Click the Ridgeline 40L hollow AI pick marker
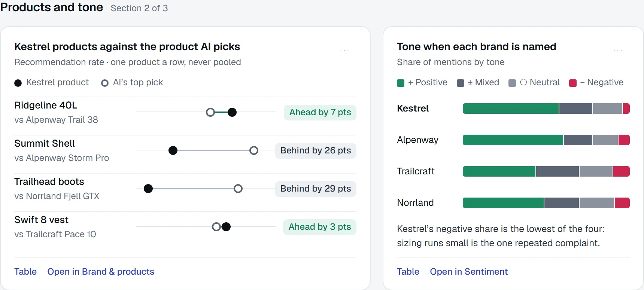Screen dimensions: 644x290 [210, 112]
